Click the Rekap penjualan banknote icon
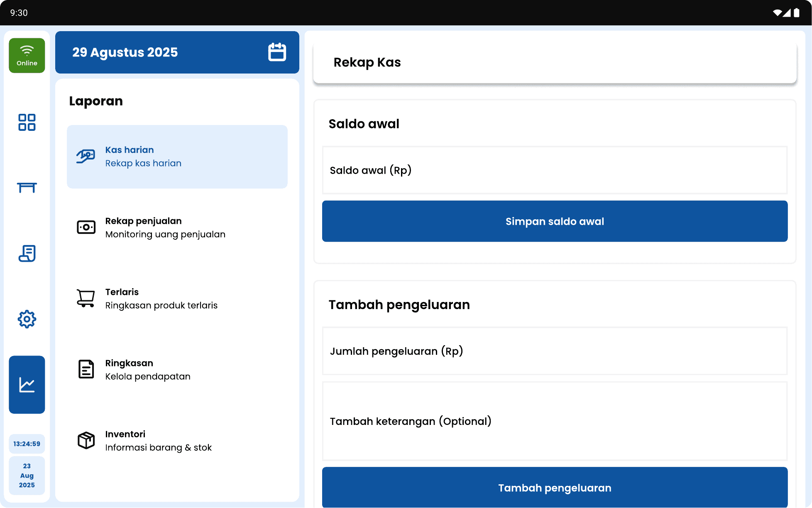Screen dimensions: 812x508 point(86,227)
